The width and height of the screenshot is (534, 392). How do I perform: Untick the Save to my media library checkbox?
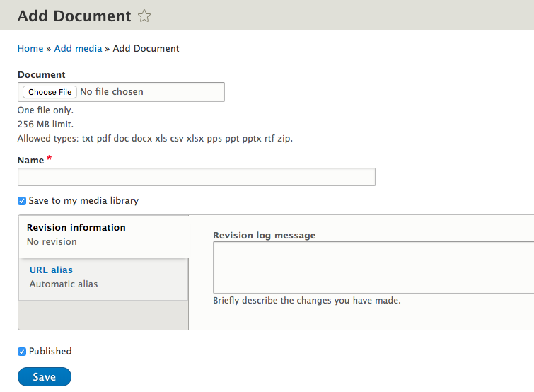[x=22, y=201]
